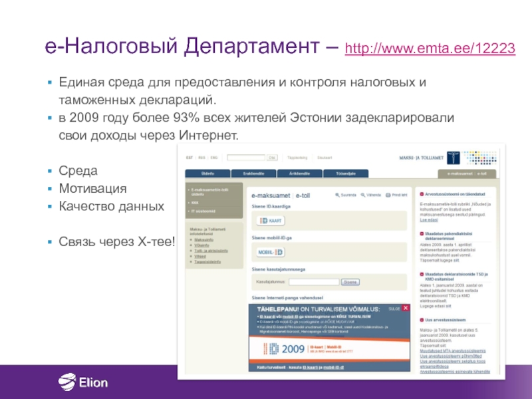Open the emta.ee/12223 hyperlink in the slide title
This screenshot has height=399, width=532.
(430, 48)
